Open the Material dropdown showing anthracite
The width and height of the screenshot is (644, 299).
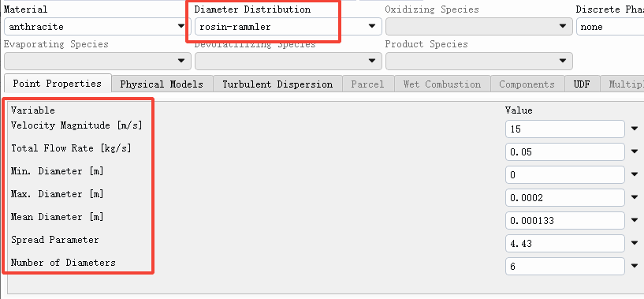tap(97, 27)
